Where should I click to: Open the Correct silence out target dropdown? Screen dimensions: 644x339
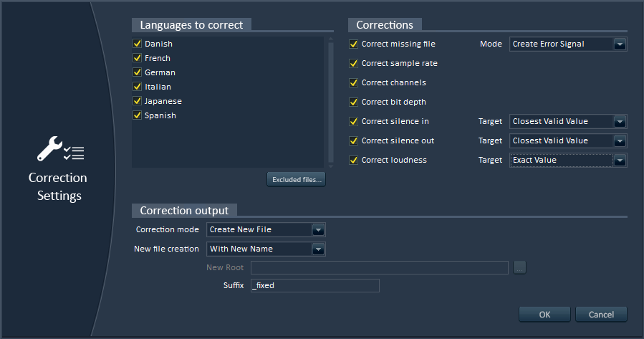[x=568, y=140]
